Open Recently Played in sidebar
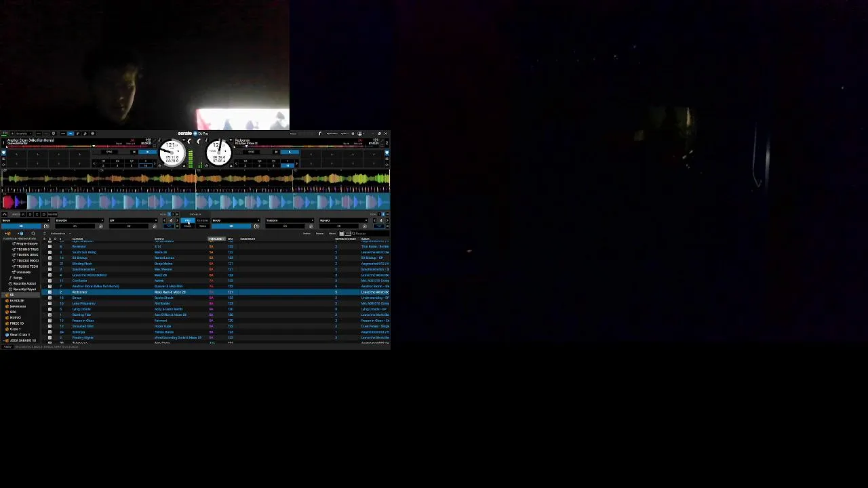 22,289
